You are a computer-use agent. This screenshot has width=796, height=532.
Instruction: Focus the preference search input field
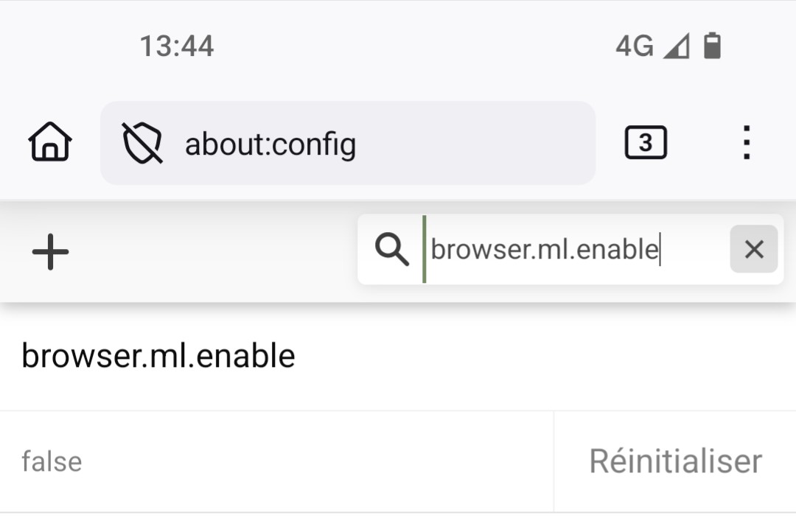(x=544, y=250)
